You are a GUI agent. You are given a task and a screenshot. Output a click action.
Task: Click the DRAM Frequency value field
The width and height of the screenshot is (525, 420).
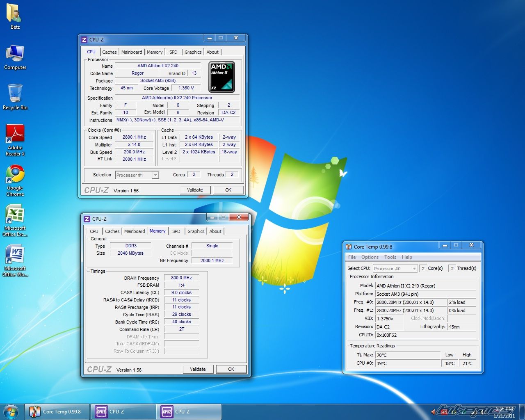(181, 278)
